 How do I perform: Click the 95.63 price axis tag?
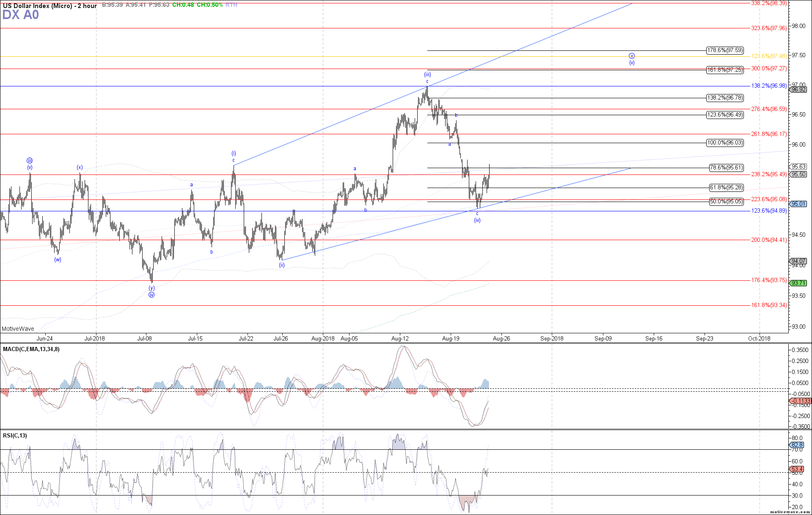pyautogui.click(x=798, y=167)
